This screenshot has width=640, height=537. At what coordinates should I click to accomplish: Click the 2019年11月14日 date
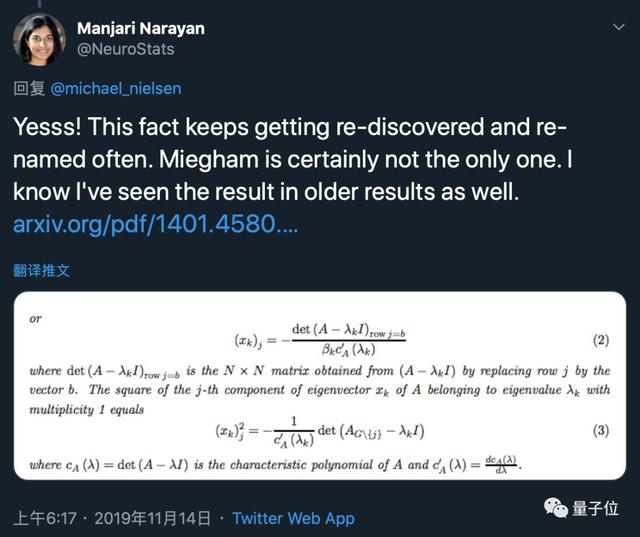click(158, 518)
